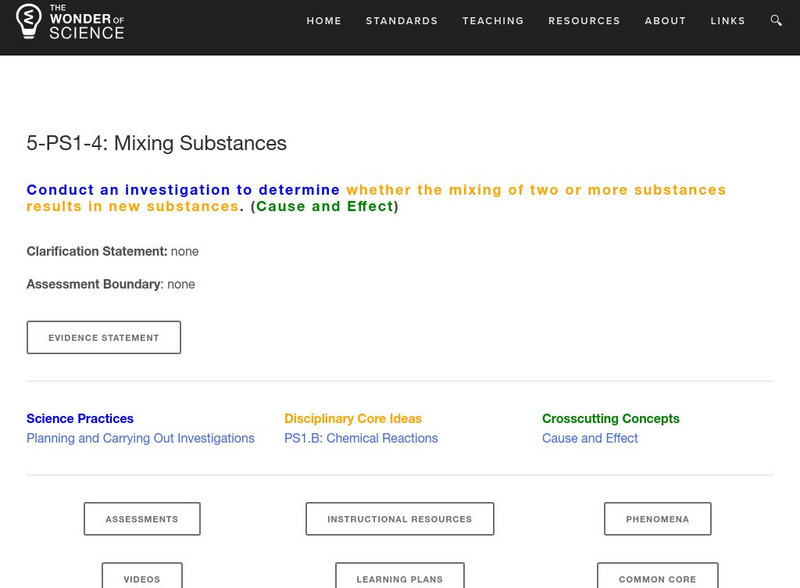Select the Teaching menu item
The width and height of the screenshot is (800, 588).
[493, 21]
